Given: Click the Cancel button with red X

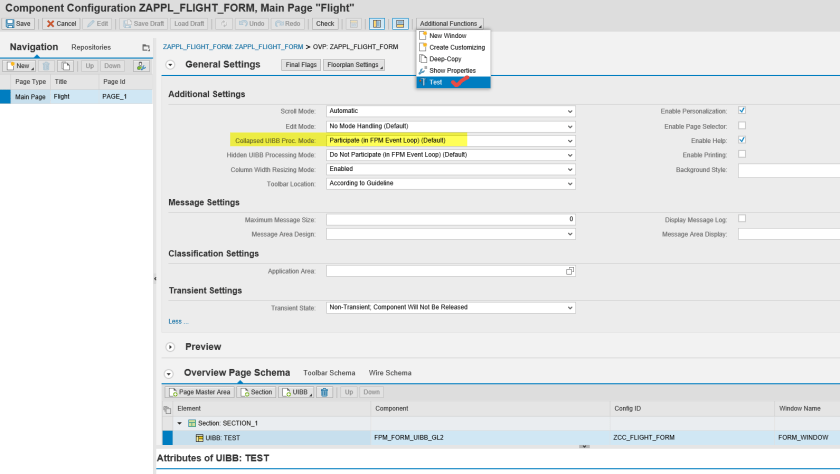Looking at the screenshot, I should point(61,23).
